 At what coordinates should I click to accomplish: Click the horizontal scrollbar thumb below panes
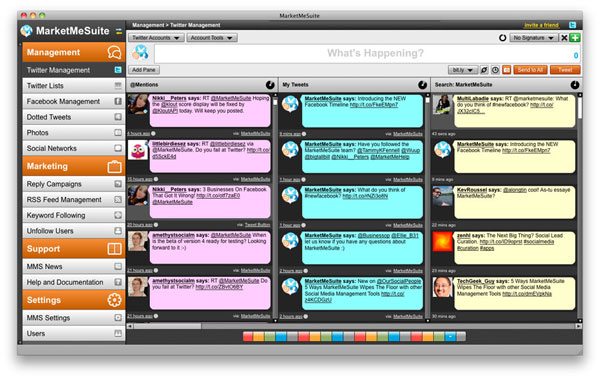167,326
